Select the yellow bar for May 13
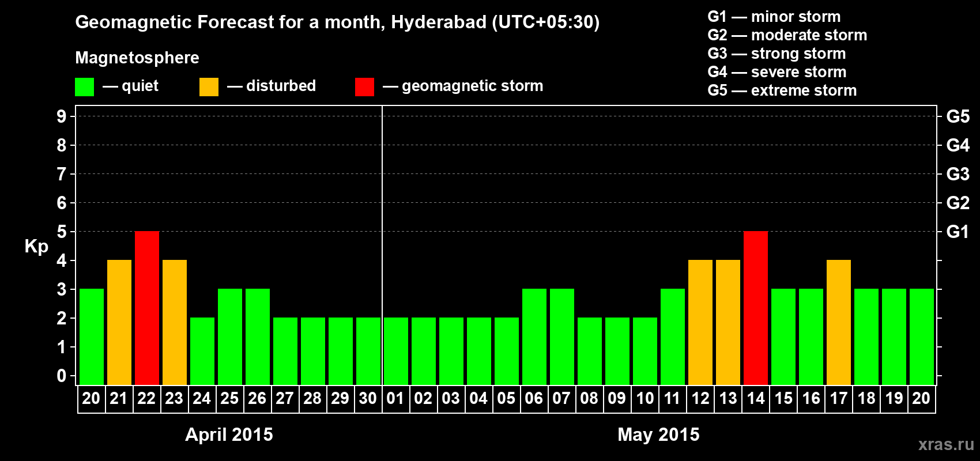This screenshot has width=980, height=461. (728, 323)
